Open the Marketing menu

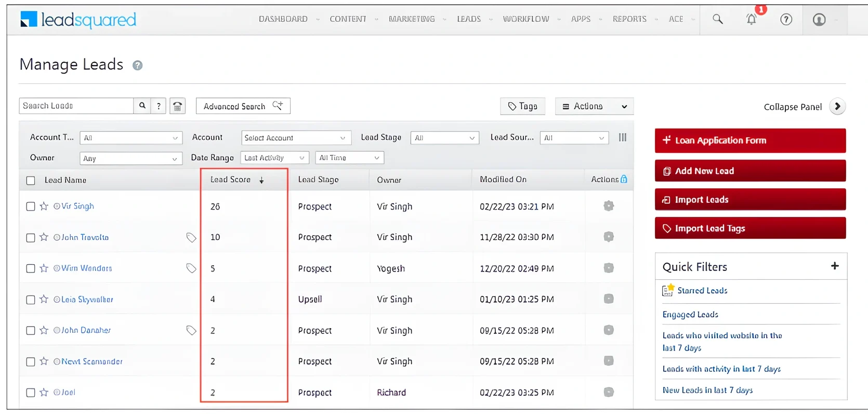412,19
